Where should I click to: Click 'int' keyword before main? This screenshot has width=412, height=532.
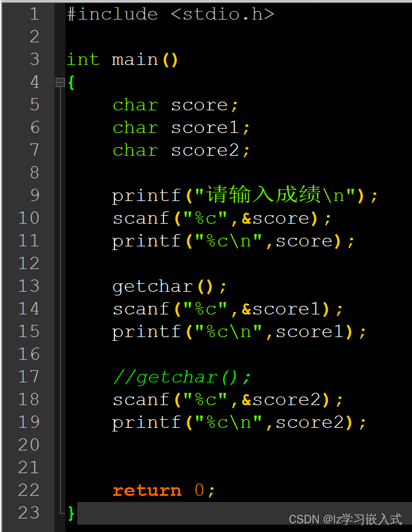(83, 59)
